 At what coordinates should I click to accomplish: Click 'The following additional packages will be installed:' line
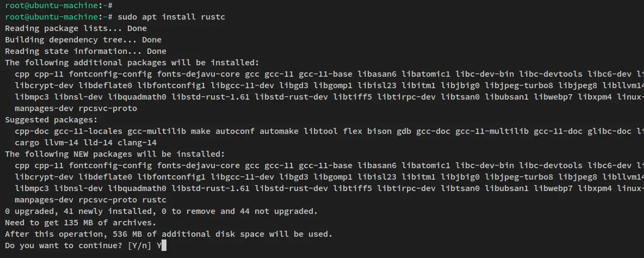point(132,63)
